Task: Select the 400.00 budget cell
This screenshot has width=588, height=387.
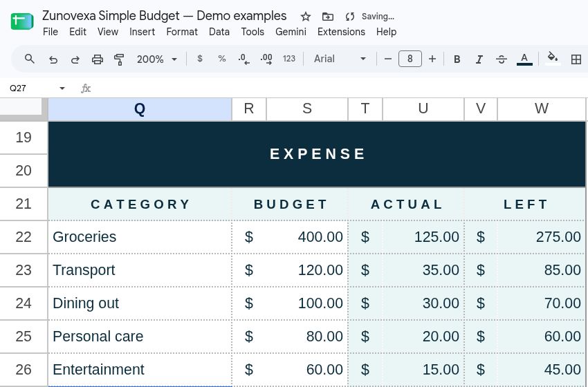Action: [307, 237]
